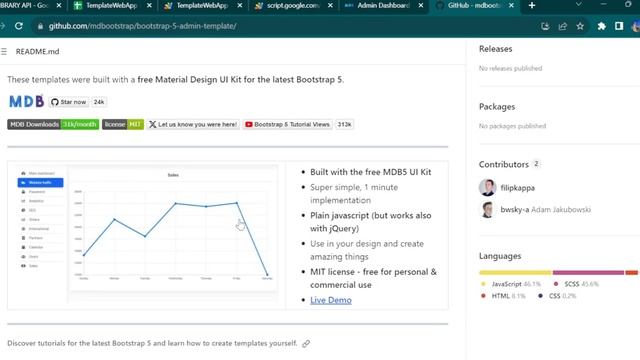Open the extensions puzzle icon

602,26
